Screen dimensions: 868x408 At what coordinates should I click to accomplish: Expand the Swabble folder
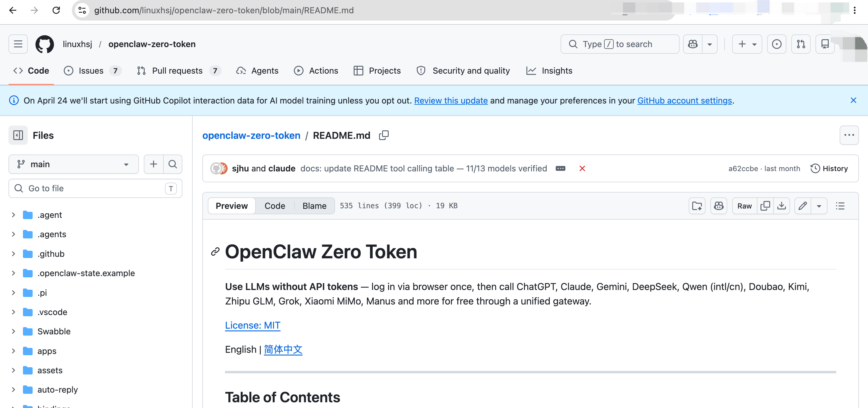[14, 332]
